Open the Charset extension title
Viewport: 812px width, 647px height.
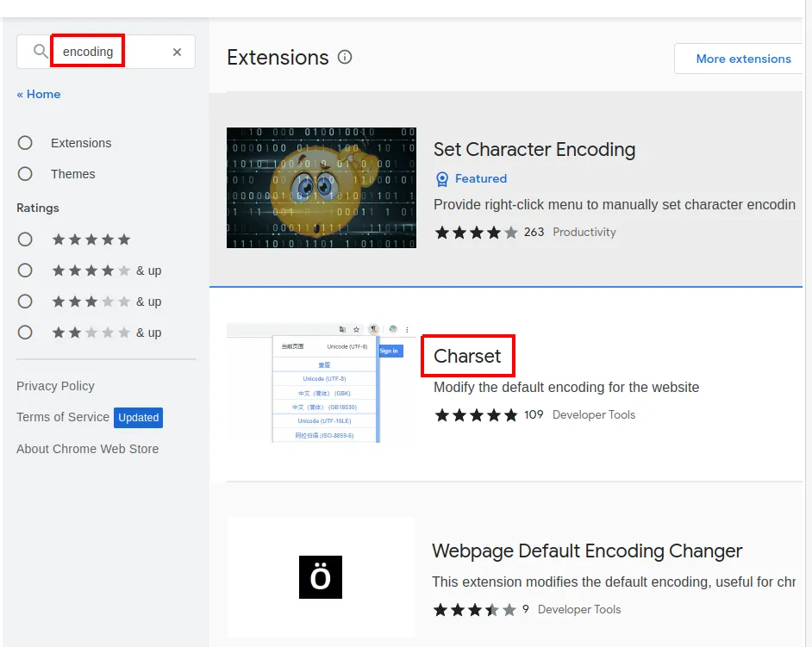(467, 356)
